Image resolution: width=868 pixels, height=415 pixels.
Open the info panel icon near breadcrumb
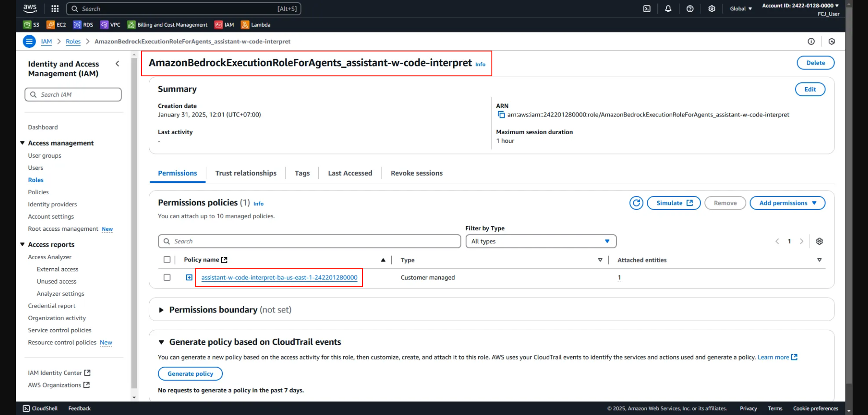coord(811,42)
